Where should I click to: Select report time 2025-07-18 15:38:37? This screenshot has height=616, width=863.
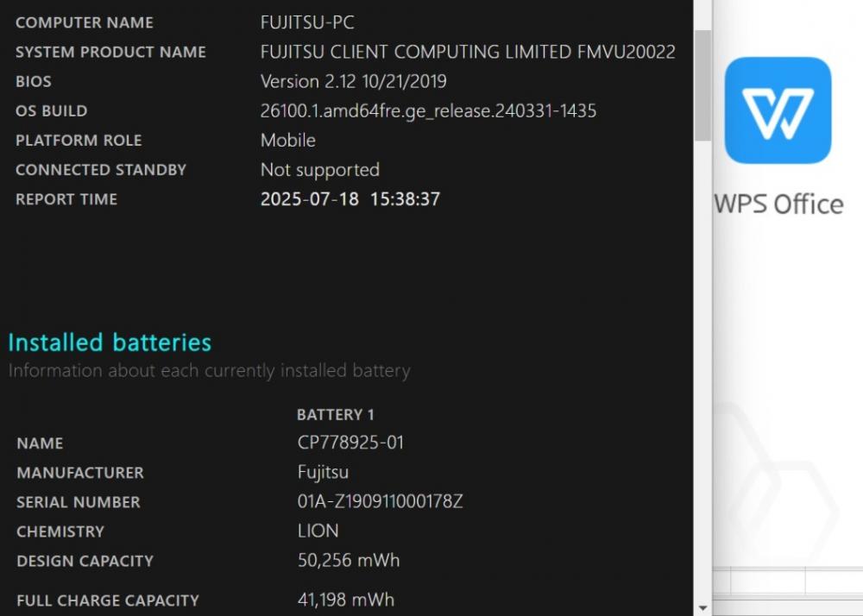pyautogui.click(x=350, y=199)
